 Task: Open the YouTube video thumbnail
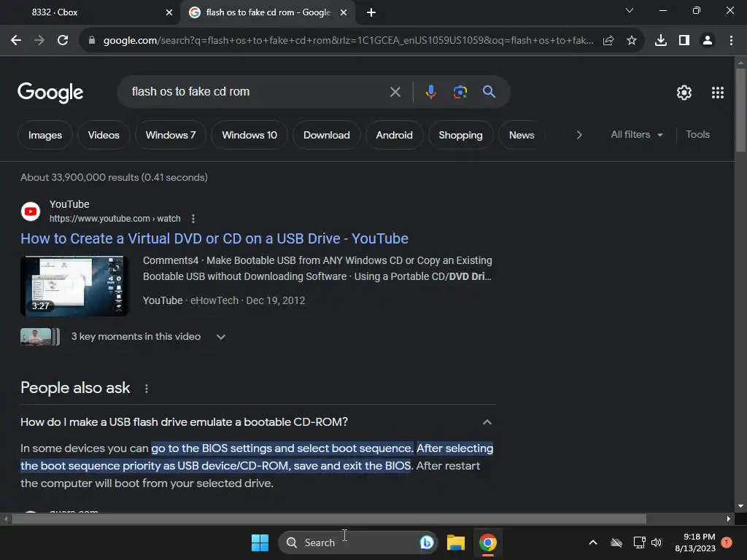[x=74, y=286]
